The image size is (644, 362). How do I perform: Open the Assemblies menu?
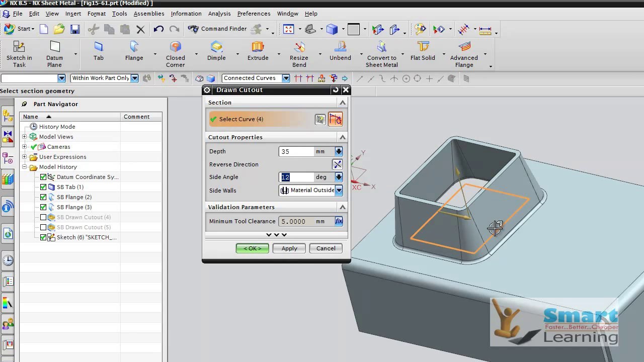(148, 14)
